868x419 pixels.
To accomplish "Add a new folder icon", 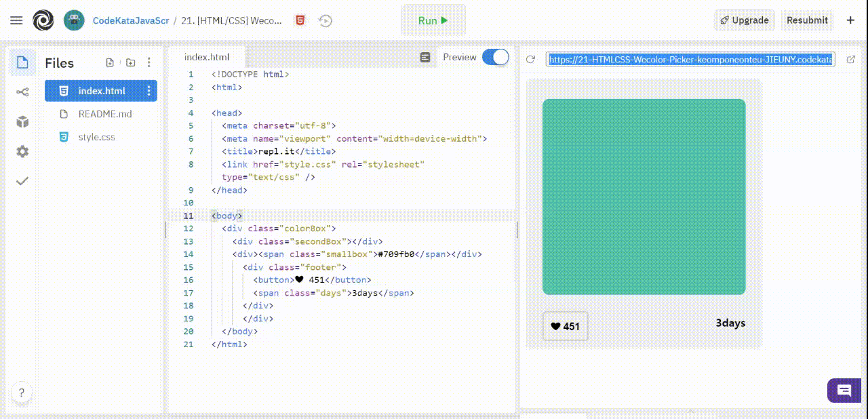I will pos(130,62).
